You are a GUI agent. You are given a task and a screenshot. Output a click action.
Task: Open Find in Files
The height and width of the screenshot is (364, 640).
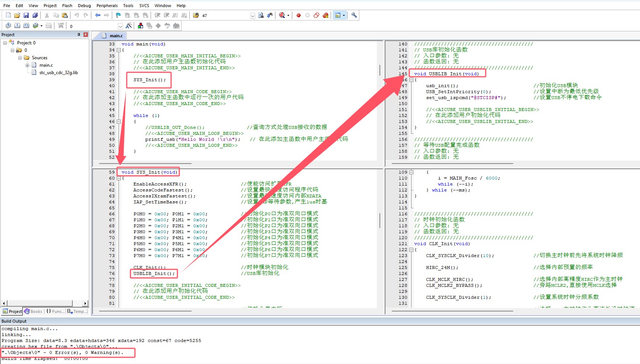(196, 15)
